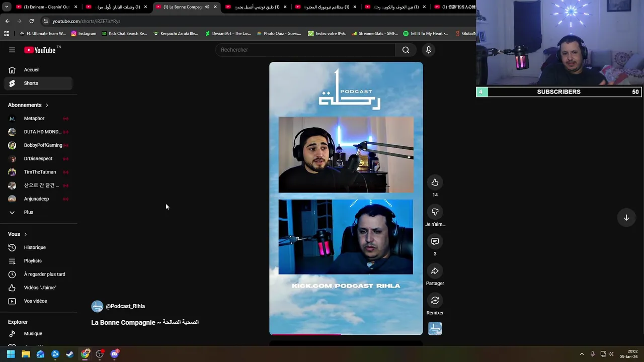Open Chrome taskbar icon
This screenshot has height=362, width=644.
(85, 354)
